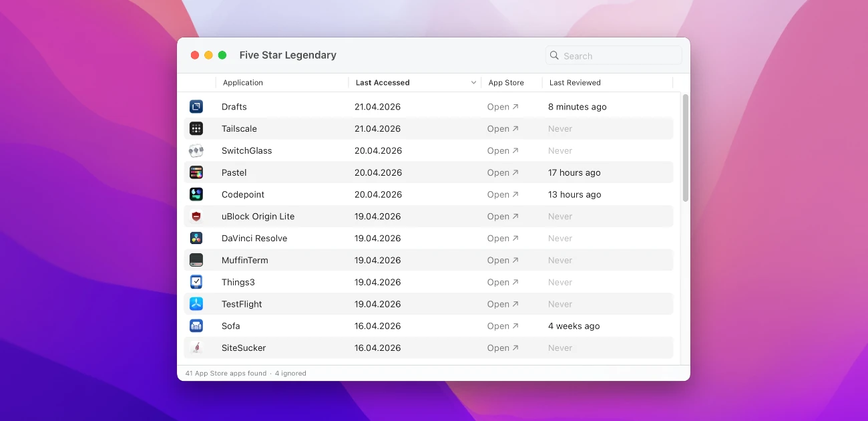Click the '41 App Store apps found' status

(x=226, y=374)
